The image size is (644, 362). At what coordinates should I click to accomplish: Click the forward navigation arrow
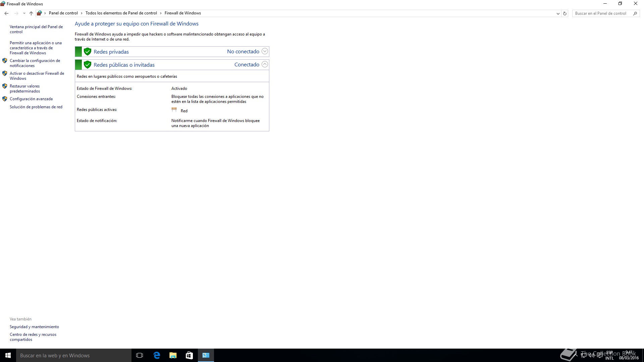click(x=16, y=13)
